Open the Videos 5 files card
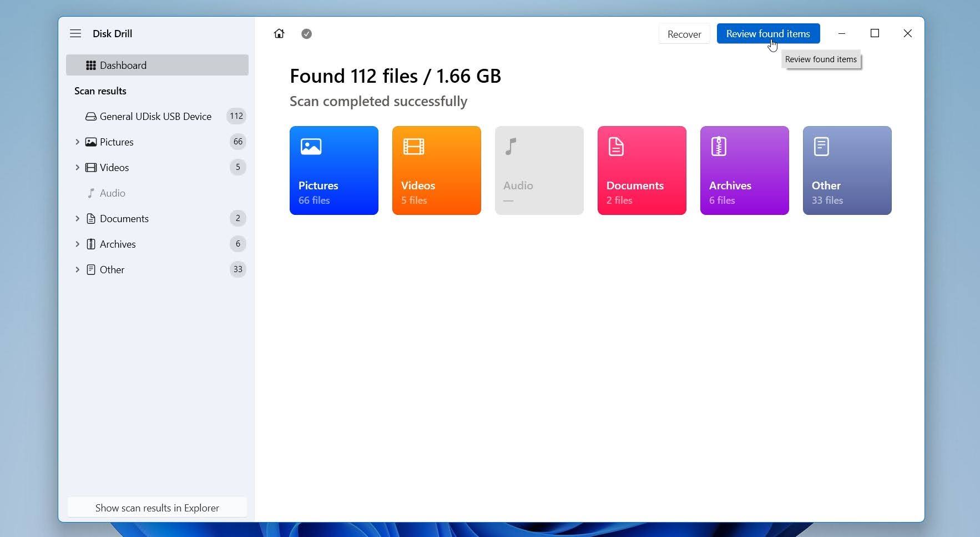980x537 pixels. point(437,170)
